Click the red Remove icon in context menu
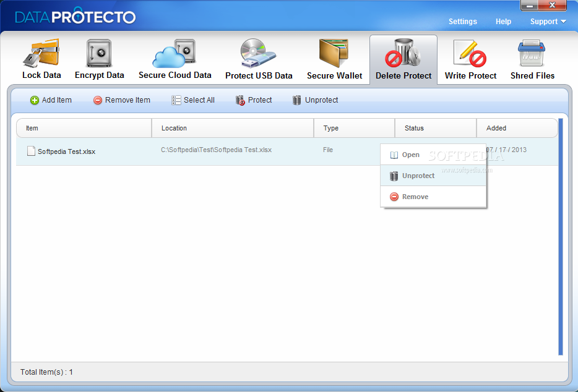This screenshot has width=578, height=392. tap(394, 197)
